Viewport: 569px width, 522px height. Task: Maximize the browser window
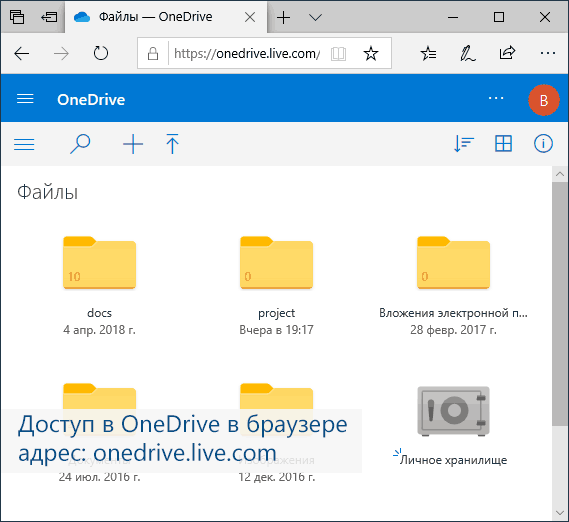[x=499, y=17]
